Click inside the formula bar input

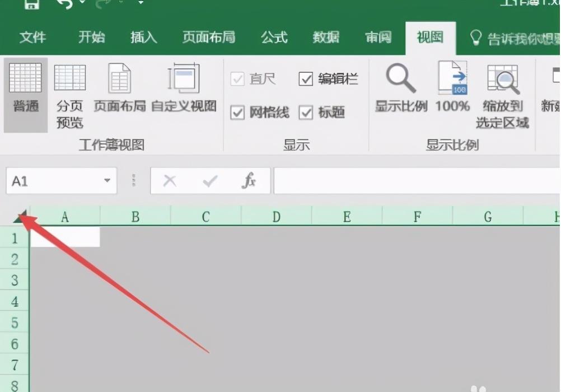point(417,181)
